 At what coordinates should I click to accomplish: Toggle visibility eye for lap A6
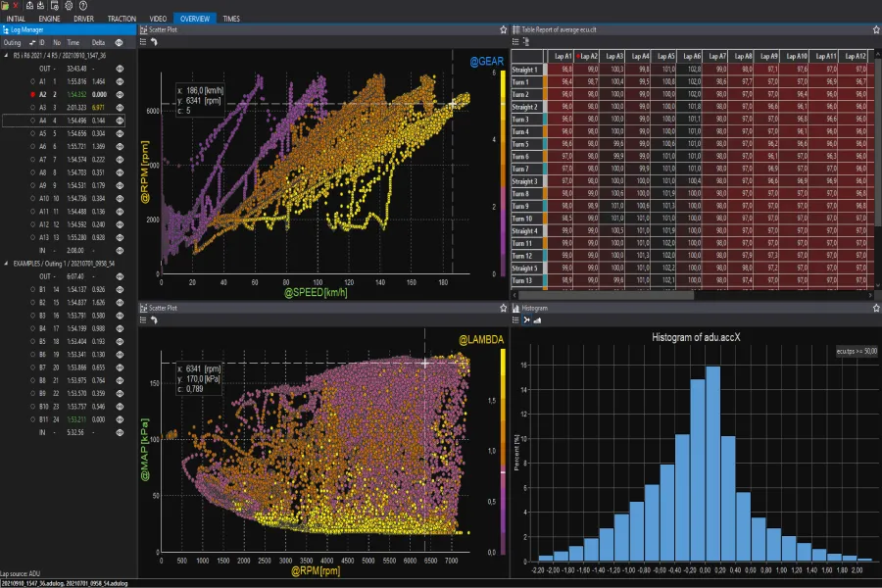[120, 146]
